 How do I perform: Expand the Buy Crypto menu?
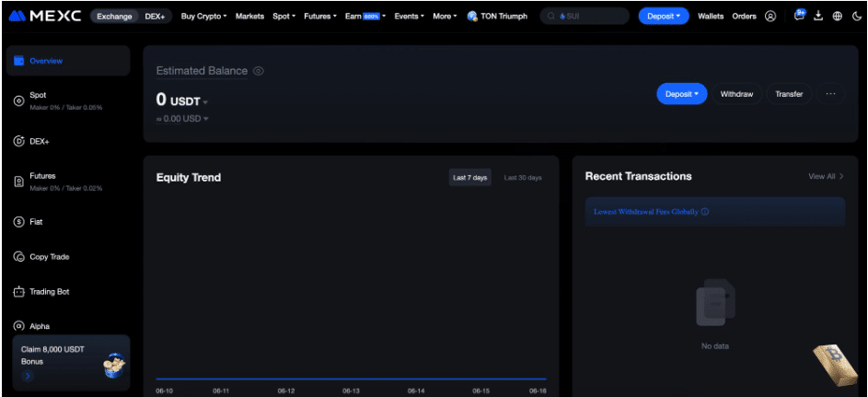203,16
